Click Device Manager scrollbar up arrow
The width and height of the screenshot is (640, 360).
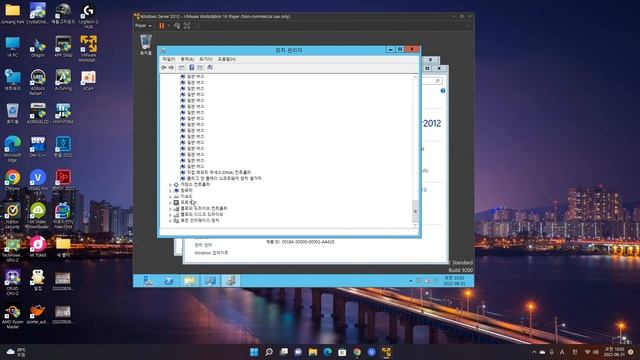point(416,77)
